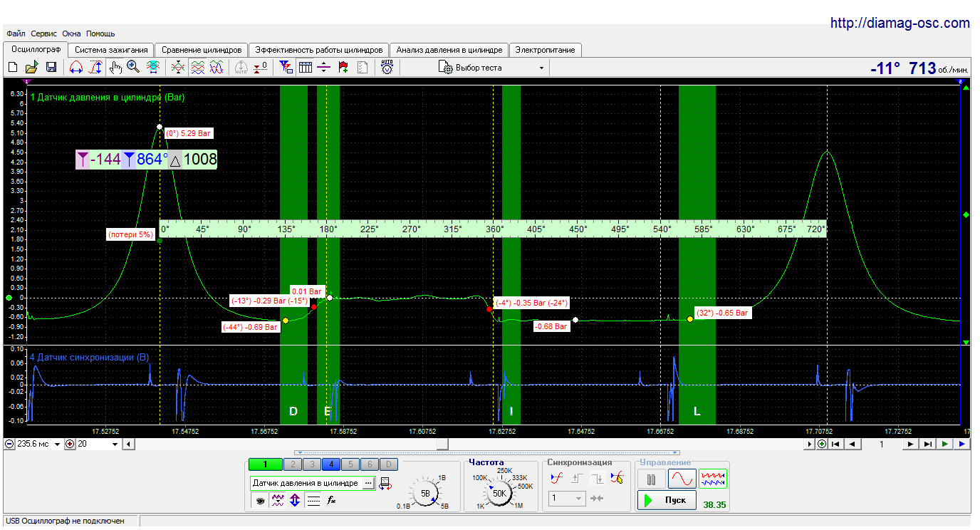The image size is (980, 530).
Task: Create a new file with the blank page icon
Action: pyautogui.click(x=13, y=68)
